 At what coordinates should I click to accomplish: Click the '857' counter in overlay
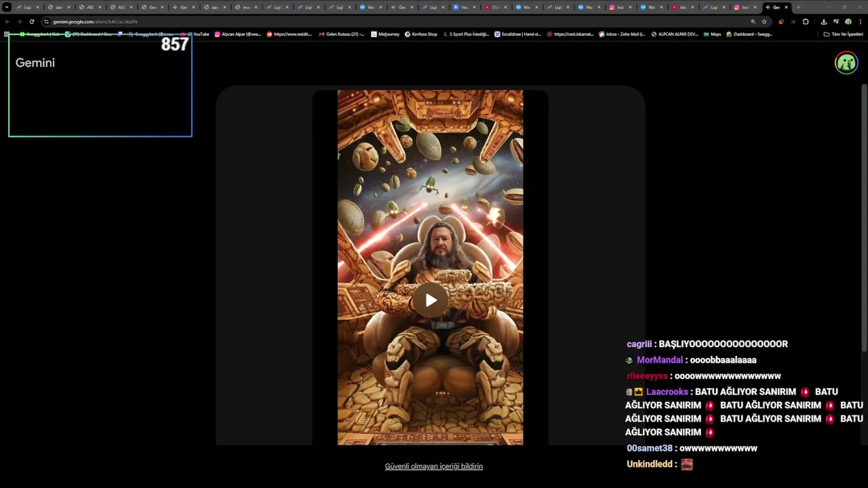(174, 45)
